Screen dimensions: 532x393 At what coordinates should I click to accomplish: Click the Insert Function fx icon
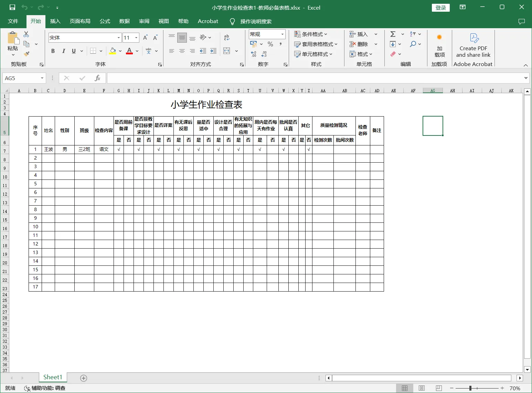[97, 78]
